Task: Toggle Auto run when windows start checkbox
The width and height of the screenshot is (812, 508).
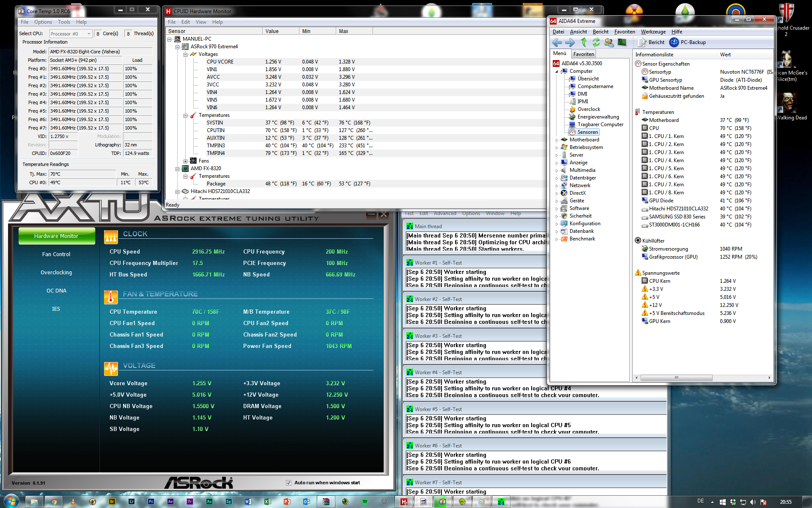Action: click(x=288, y=483)
